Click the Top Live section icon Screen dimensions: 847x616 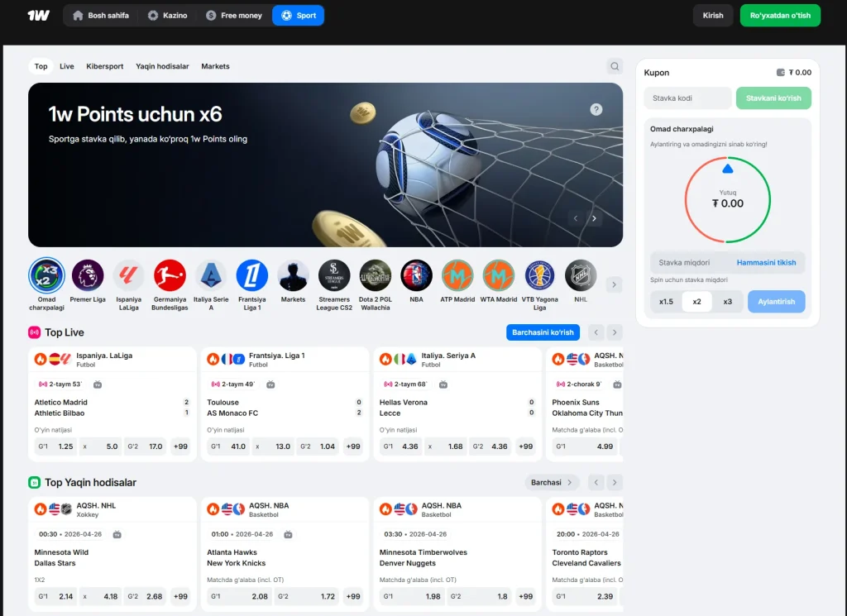[x=34, y=332]
